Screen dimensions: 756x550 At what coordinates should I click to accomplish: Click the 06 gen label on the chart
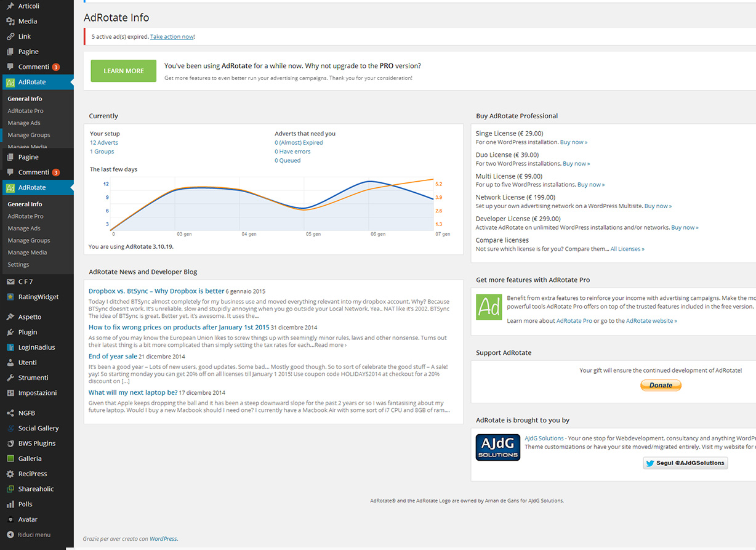pyautogui.click(x=377, y=234)
